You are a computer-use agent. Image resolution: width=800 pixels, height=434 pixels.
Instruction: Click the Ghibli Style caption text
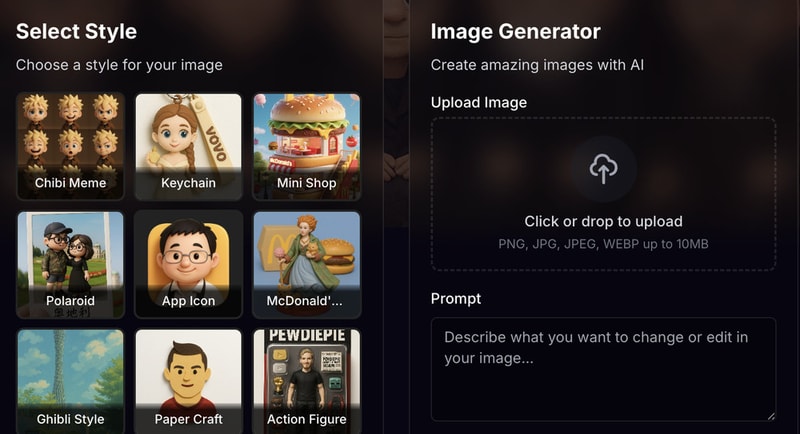click(x=70, y=419)
